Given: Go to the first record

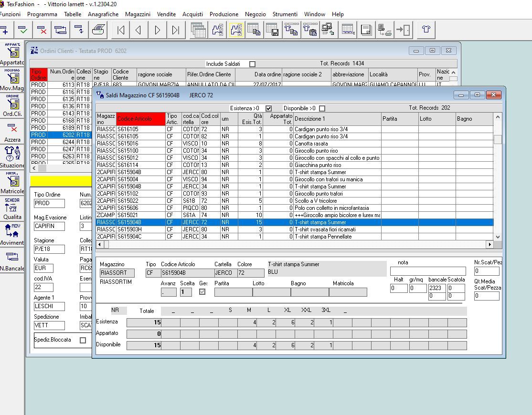Looking at the screenshot, I should pyautogui.click(x=121, y=30).
